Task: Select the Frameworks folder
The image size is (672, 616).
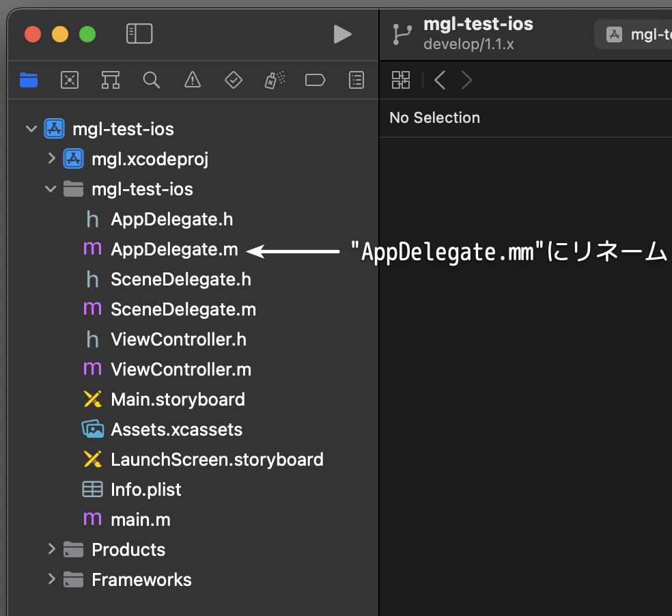Action: click(x=141, y=580)
